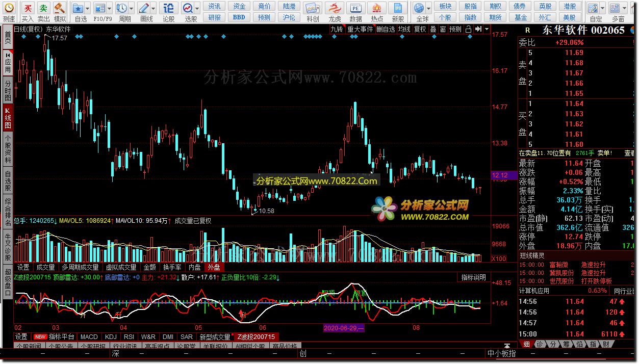Open the 全球 global markets globe icon
This screenshot has width=639, height=364.
(419, 8)
